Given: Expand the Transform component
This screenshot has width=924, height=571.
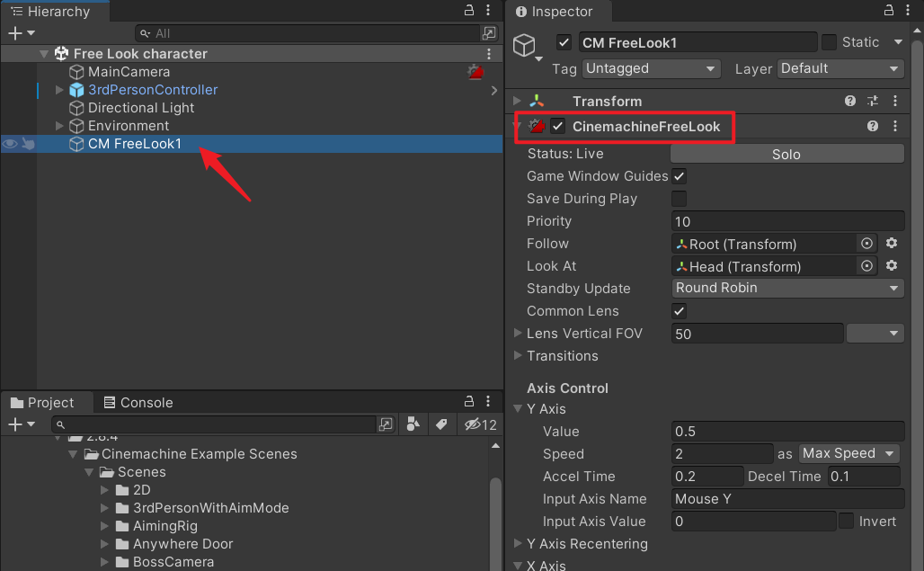Looking at the screenshot, I should (518, 101).
